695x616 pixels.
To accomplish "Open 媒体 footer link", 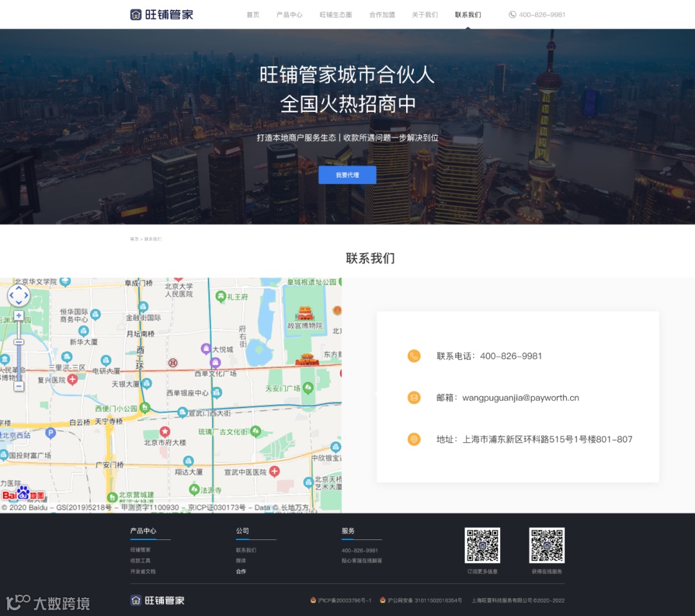I will (241, 561).
